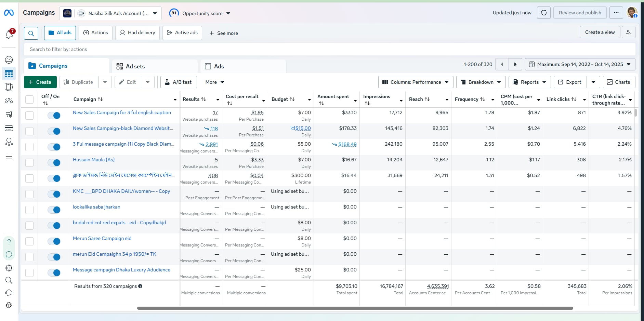Open the Breakdown dropdown
This screenshot has width=644, height=321.
[x=481, y=82]
